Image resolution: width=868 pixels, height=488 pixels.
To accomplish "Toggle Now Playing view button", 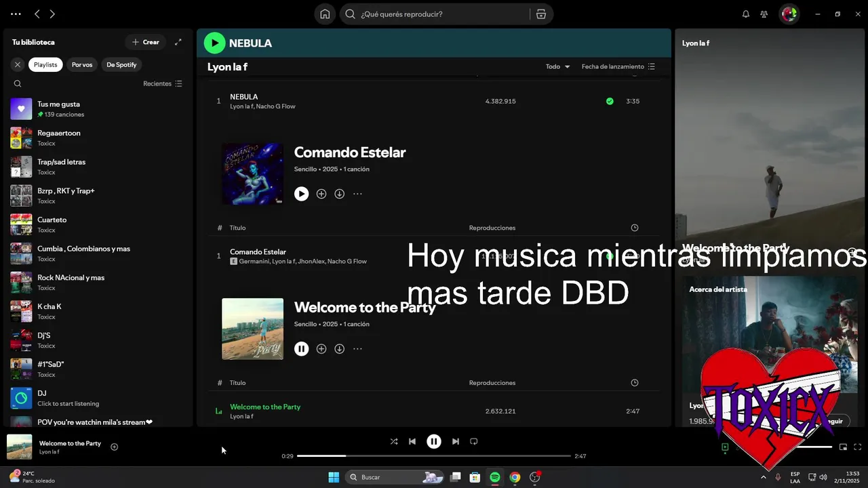I will [725, 447].
